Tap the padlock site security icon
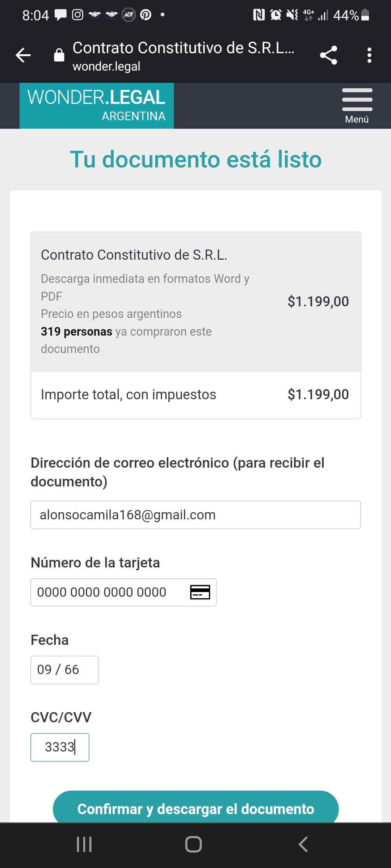The height and width of the screenshot is (868, 391). coord(59,55)
